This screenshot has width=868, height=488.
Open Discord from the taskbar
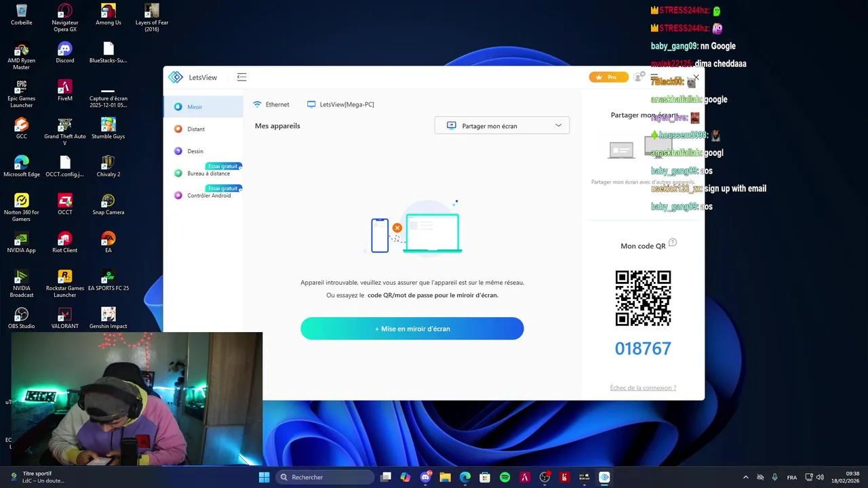pyautogui.click(x=425, y=477)
